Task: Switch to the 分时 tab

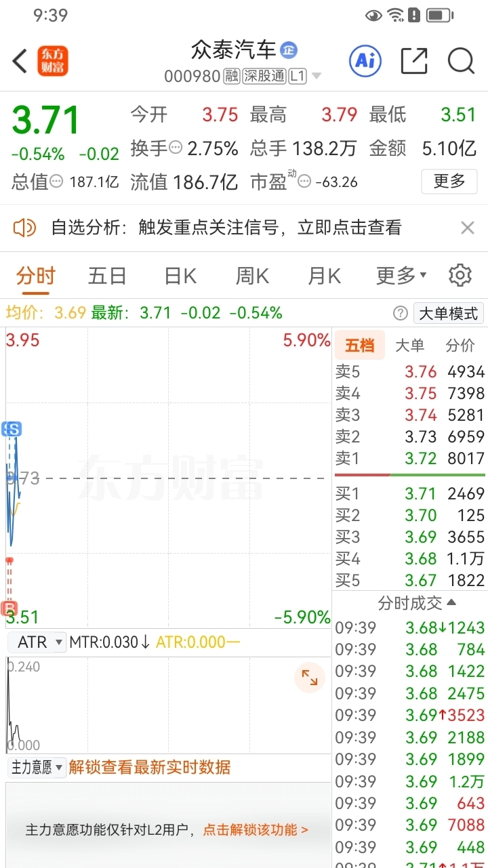Action: pyautogui.click(x=36, y=276)
